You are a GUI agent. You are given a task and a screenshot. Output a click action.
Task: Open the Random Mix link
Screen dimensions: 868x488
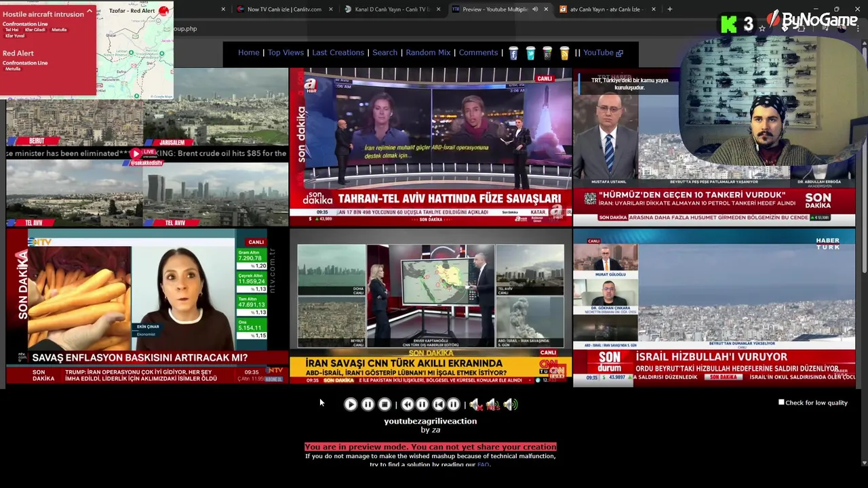(x=428, y=53)
